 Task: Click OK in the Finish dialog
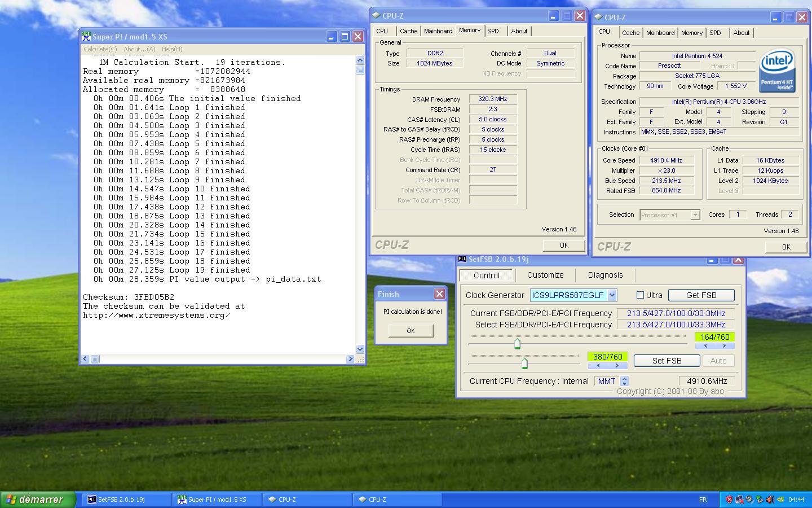click(411, 331)
